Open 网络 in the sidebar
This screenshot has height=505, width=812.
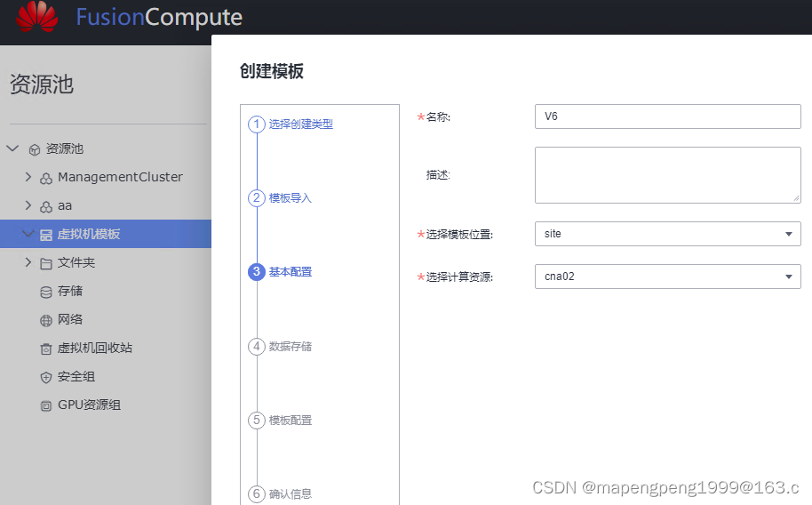click(x=70, y=319)
